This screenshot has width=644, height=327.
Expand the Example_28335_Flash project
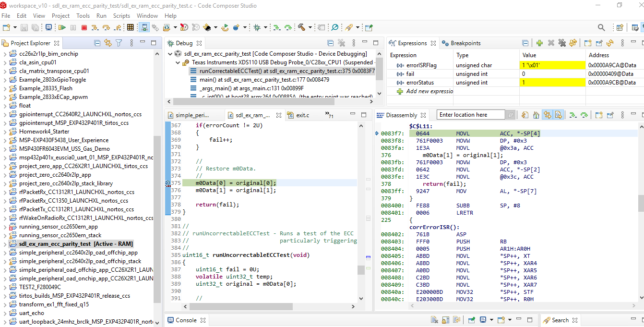point(5,88)
